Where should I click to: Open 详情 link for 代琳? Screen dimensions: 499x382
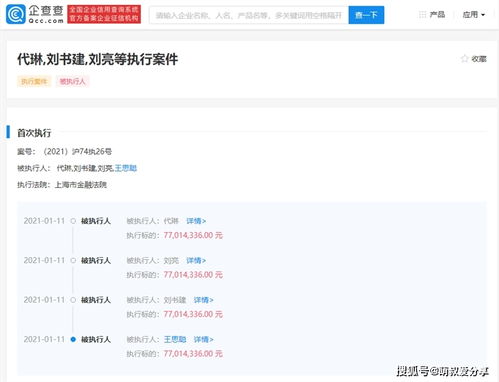click(196, 221)
